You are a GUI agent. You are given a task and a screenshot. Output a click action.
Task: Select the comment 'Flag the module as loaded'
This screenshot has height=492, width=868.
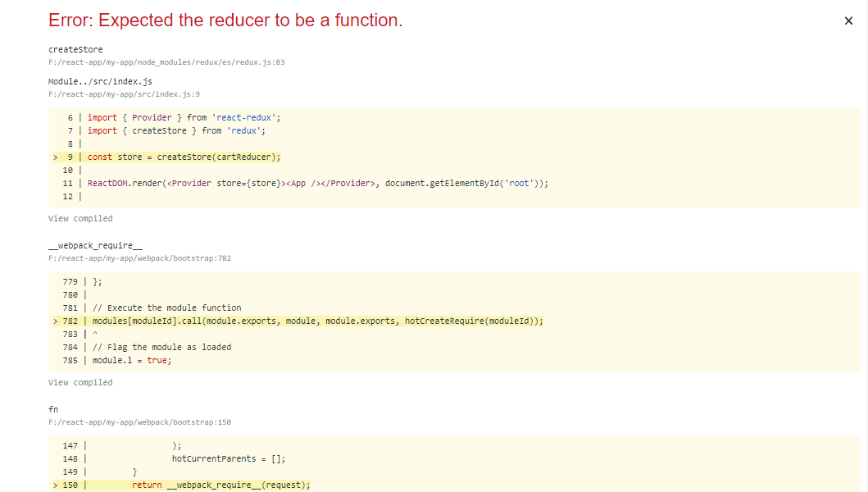point(161,347)
